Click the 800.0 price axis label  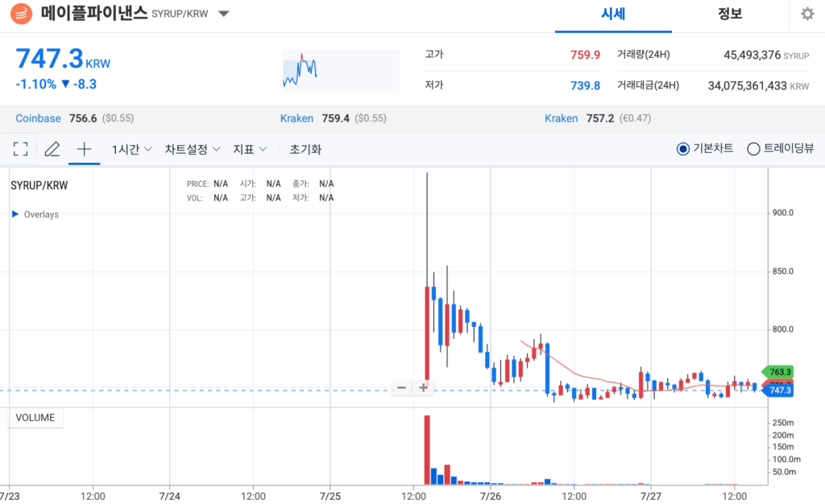(782, 329)
